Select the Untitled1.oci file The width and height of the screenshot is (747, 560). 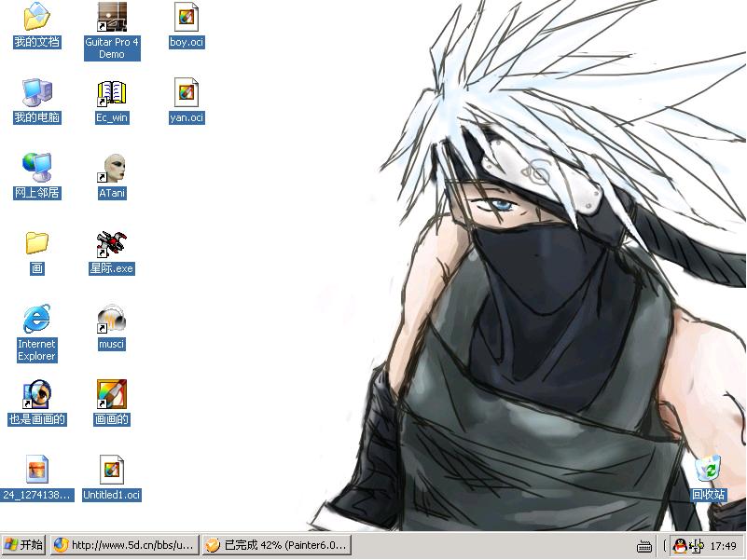pyautogui.click(x=112, y=470)
